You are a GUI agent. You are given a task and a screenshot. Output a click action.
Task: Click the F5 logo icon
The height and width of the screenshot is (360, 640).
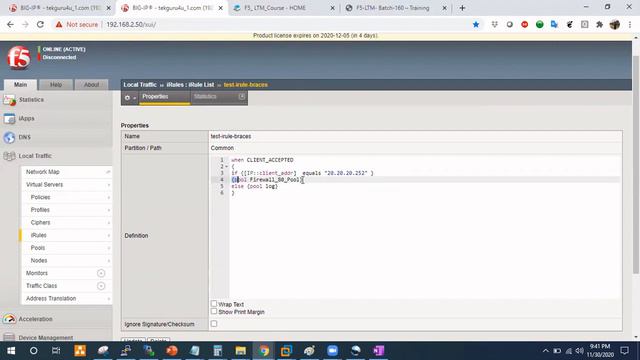click(18, 58)
